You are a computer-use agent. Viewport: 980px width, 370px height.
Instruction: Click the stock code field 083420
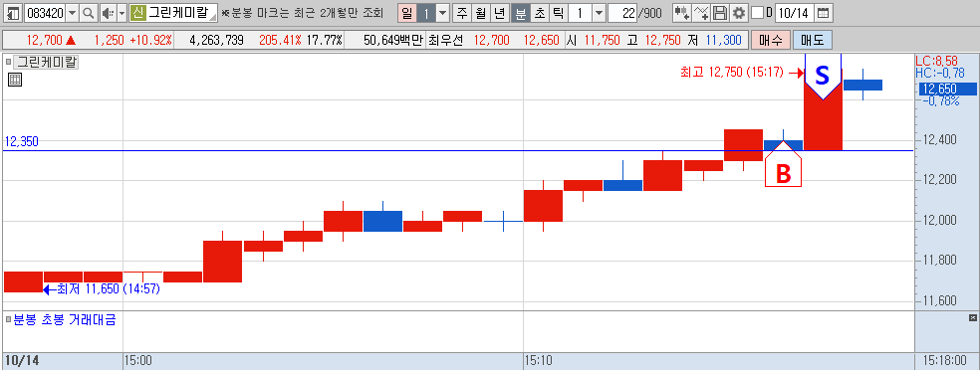46,13
